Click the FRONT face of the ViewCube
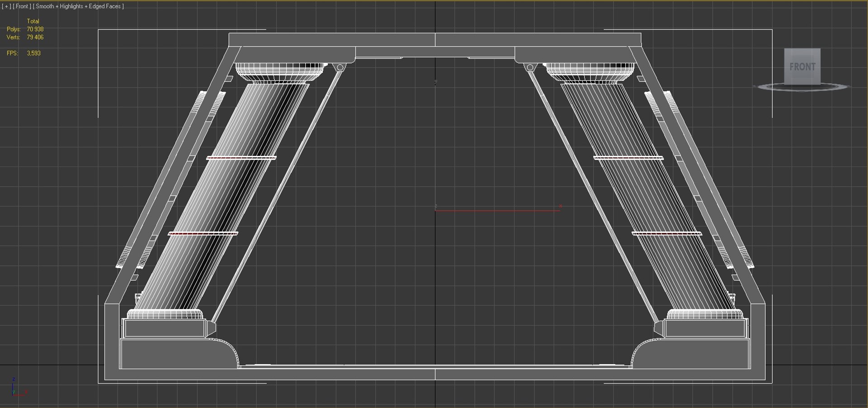Viewport: 868px width, 408px height. point(802,66)
